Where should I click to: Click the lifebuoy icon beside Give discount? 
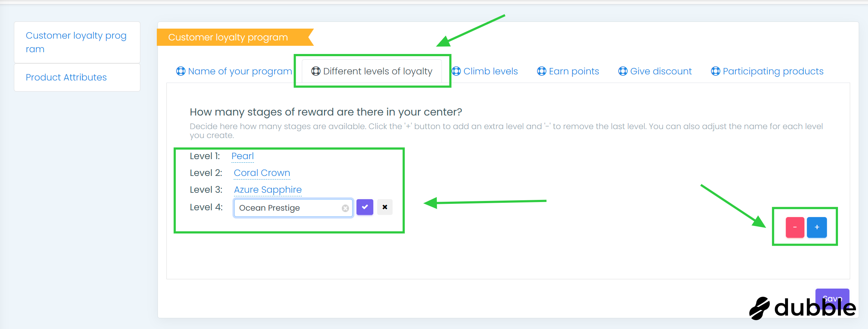click(x=623, y=71)
